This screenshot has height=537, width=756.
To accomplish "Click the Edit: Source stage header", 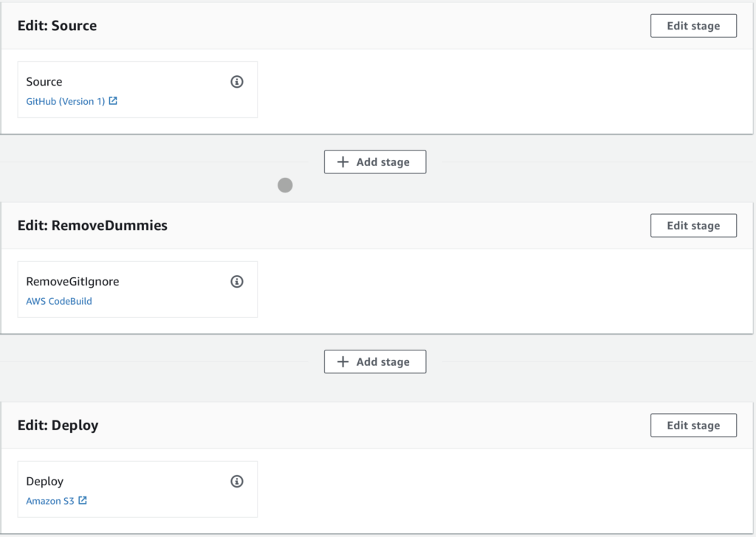I will 58,26.
